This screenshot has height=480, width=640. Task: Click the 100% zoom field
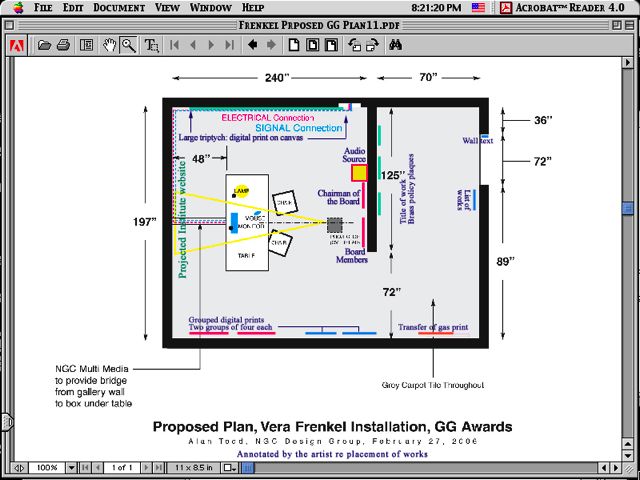[x=47, y=468]
